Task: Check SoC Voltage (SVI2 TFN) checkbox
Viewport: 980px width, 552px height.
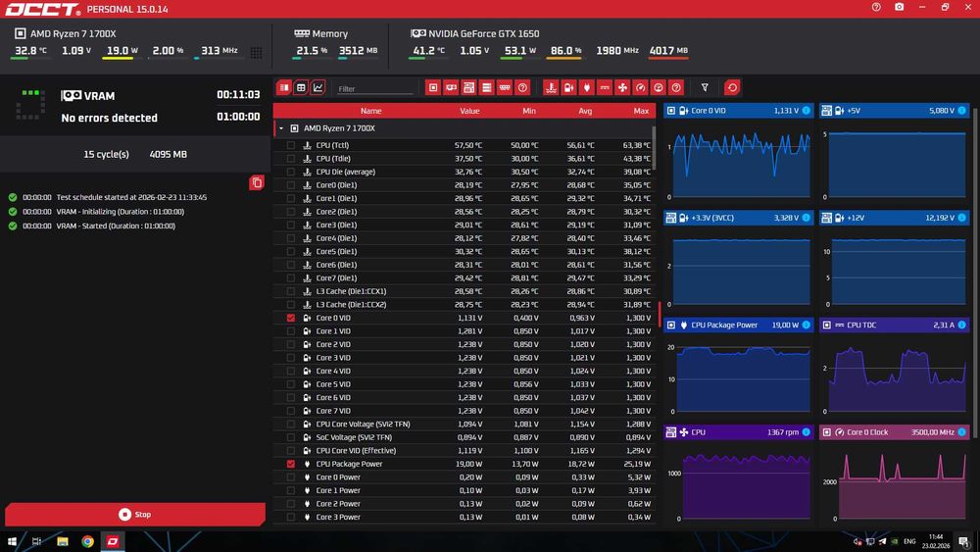Action: pos(291,437)
